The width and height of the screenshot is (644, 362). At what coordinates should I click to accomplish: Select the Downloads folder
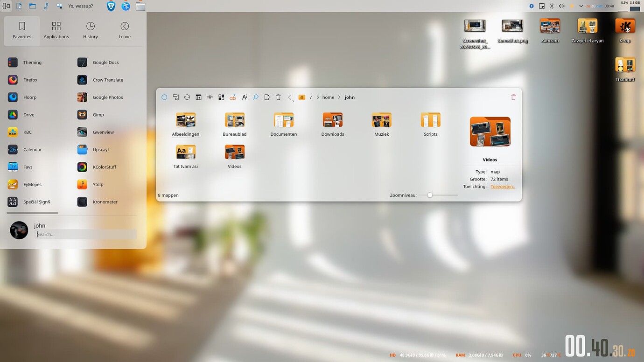tap(333, 125)
